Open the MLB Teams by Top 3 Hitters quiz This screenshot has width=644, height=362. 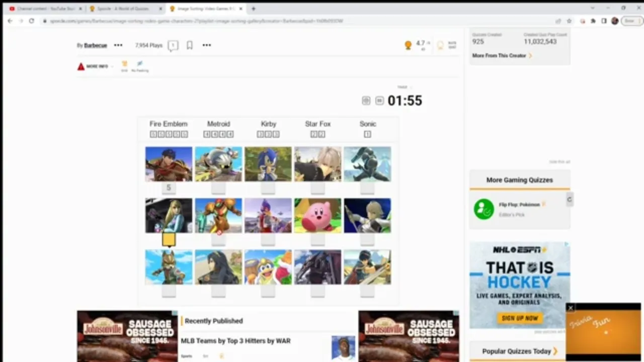(x=235, y=341)
